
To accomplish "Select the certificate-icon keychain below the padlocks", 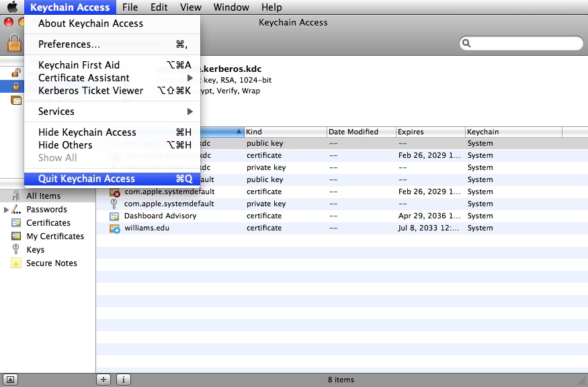I will [x=16, y=100].
